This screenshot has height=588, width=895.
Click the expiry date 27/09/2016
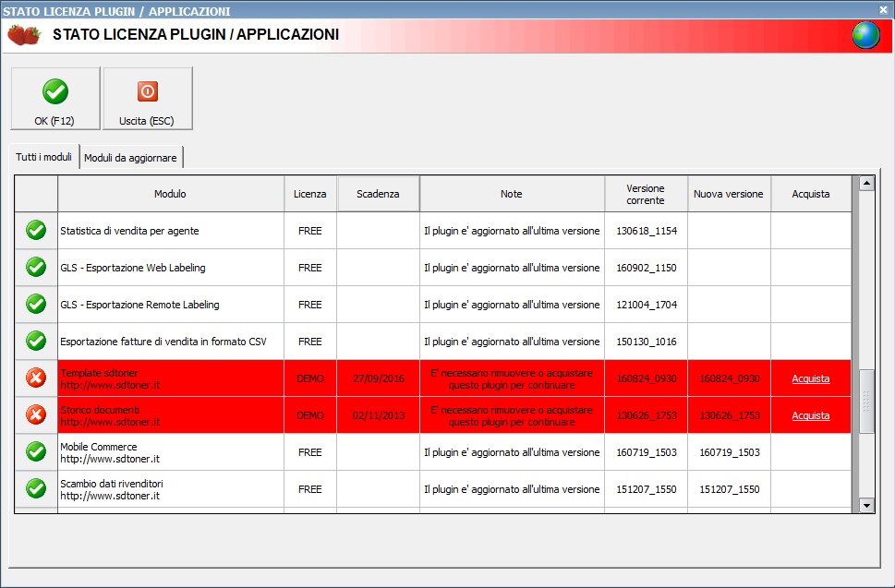click(379, 378)
